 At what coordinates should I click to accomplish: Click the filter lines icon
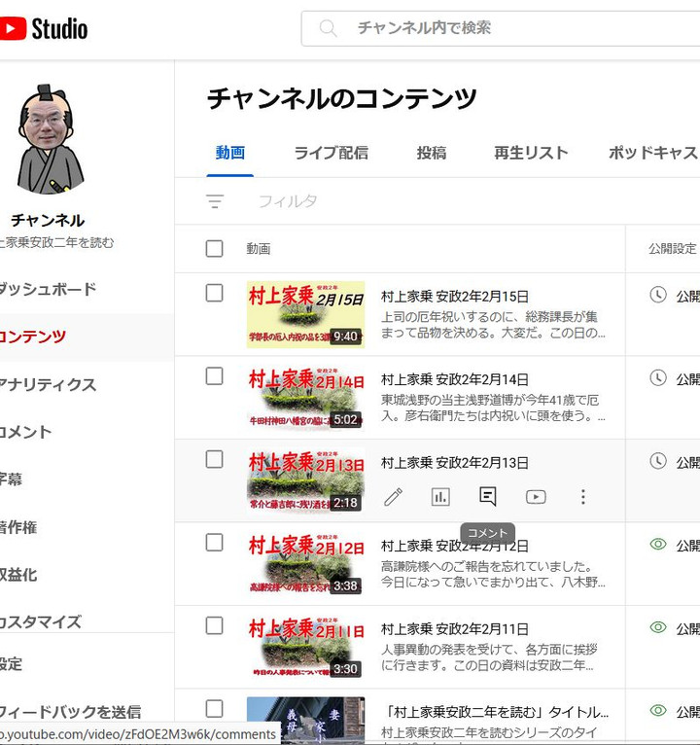[x=215, y=201]
